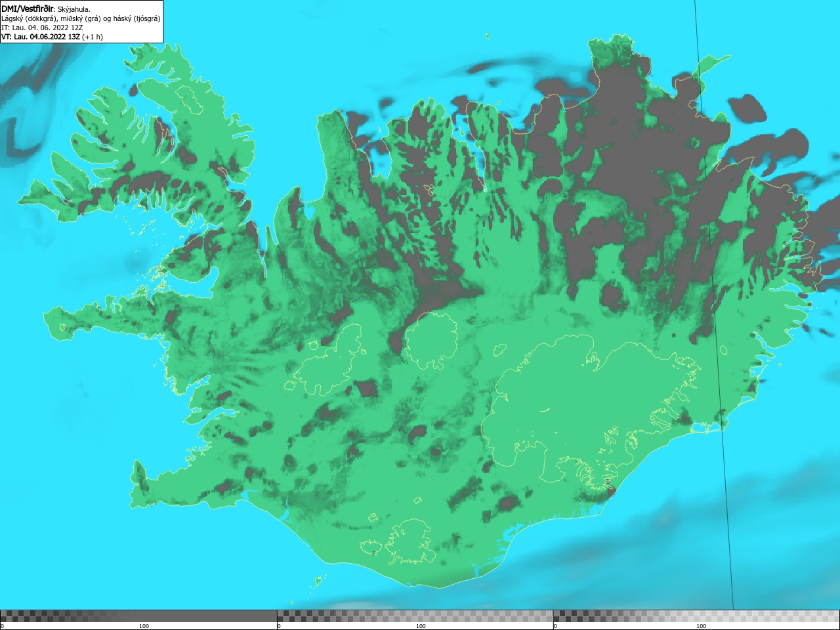Click '100' label under middle grey scale

[421, 626]
